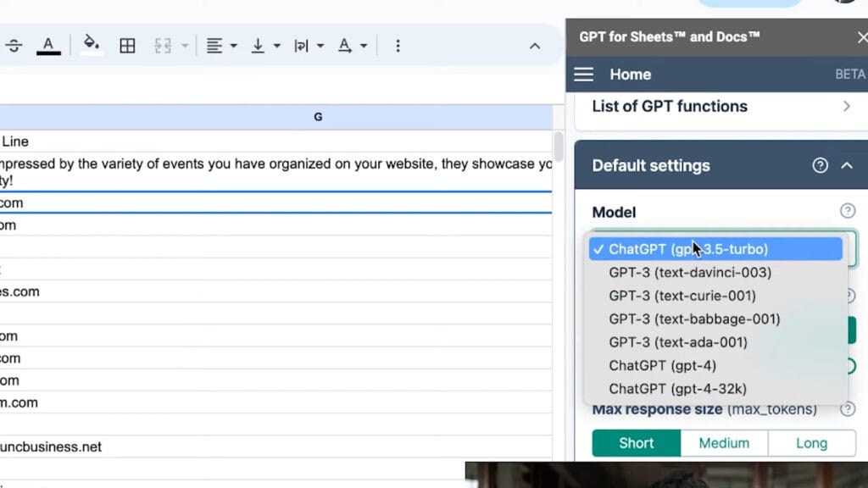Select GPT-3 (text-babbage-001) option

[715, 319]
